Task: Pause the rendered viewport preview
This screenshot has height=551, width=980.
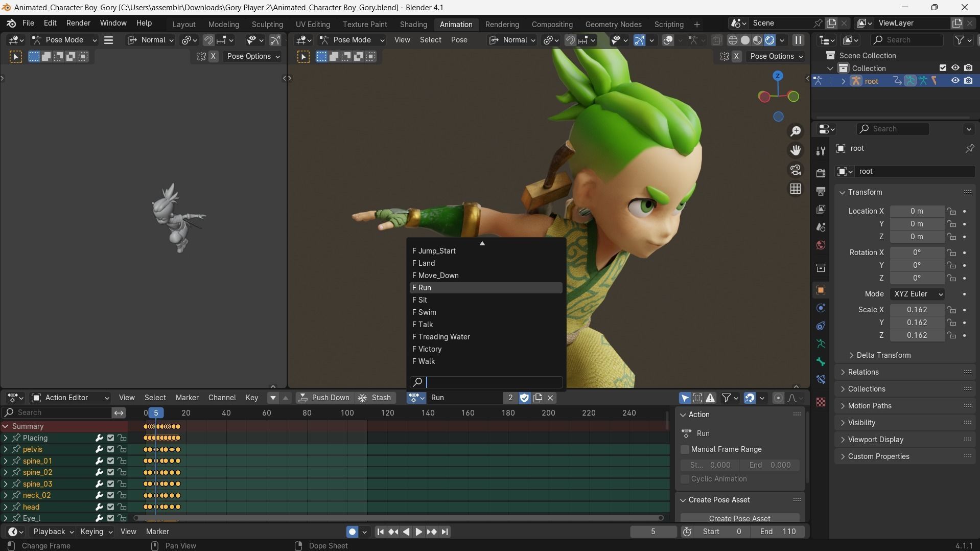Action: (798, 40)
